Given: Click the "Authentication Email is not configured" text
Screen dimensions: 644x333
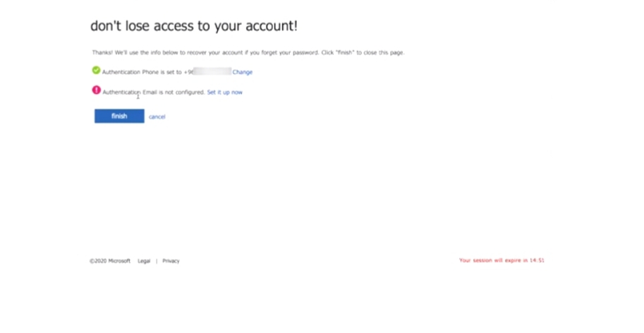Looking at the screenshot, I should [154, 92].
